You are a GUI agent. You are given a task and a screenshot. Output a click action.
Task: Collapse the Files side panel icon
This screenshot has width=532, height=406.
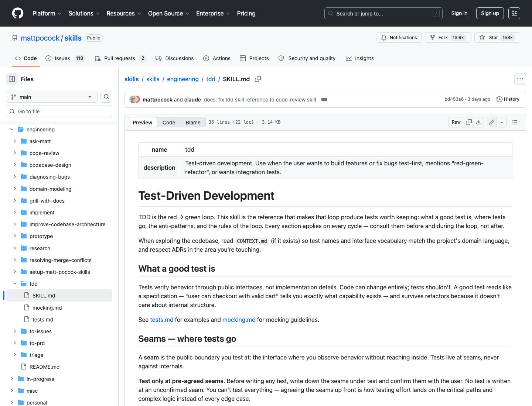coord(12,79)
